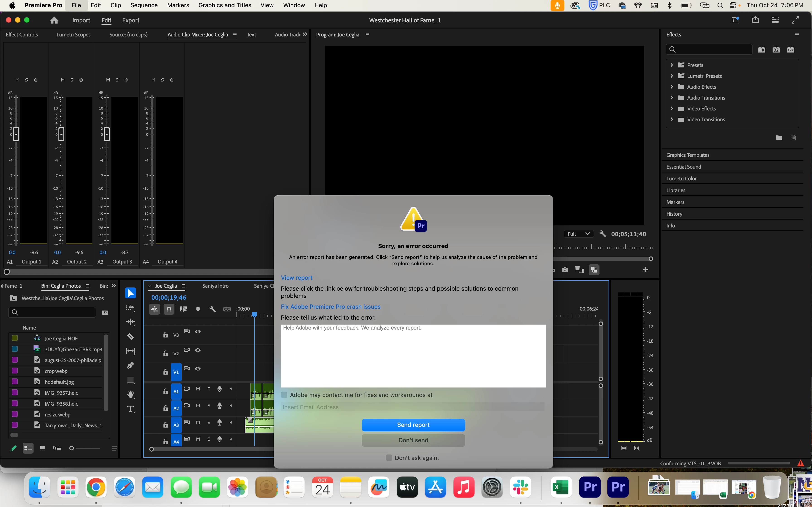The height and width of the screenshot is (507, 812).
Task: Select the Type tool
Action: tap(130, 409)
